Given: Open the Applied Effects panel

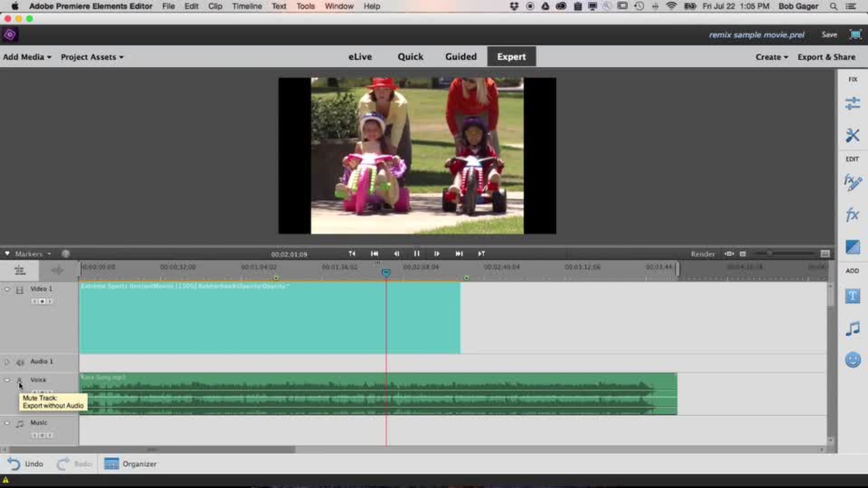Looking at the screenshot, I should pyautogui.click(x=852, y=183).
